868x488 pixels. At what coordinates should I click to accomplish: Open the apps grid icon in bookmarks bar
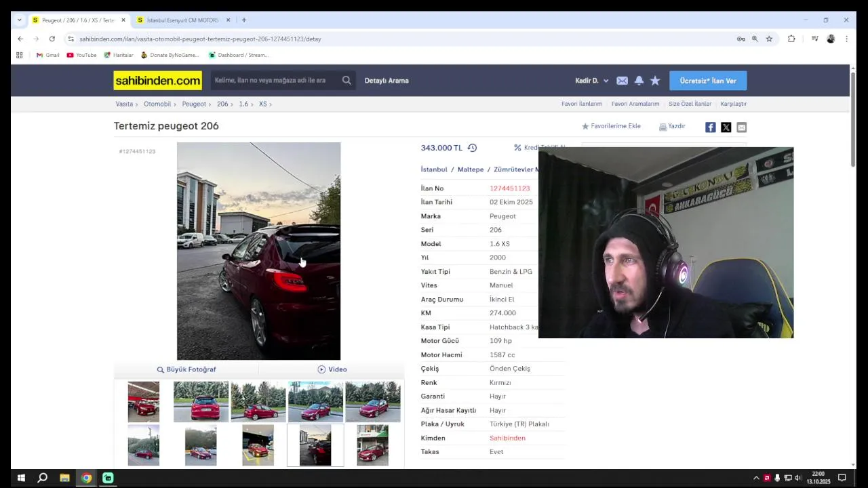(20, 55)
